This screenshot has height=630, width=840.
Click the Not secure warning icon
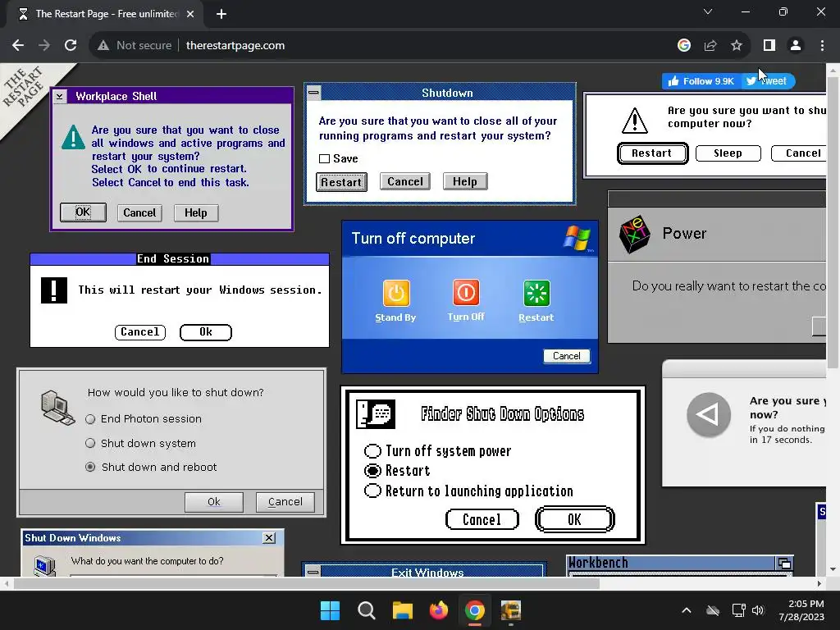pos(103,46)
